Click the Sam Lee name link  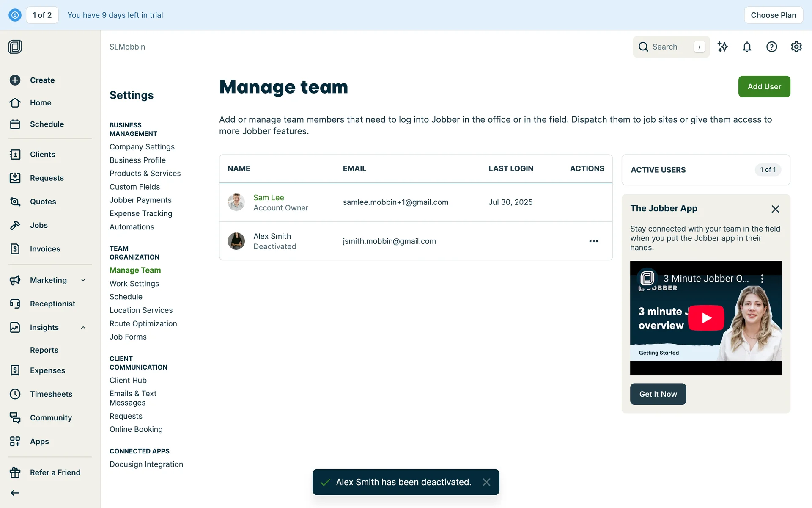point(269,197)
